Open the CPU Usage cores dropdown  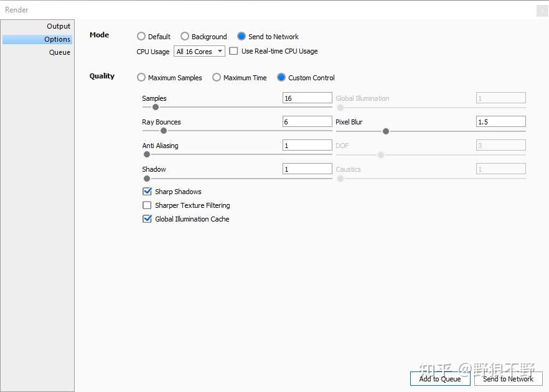[199, 52]
